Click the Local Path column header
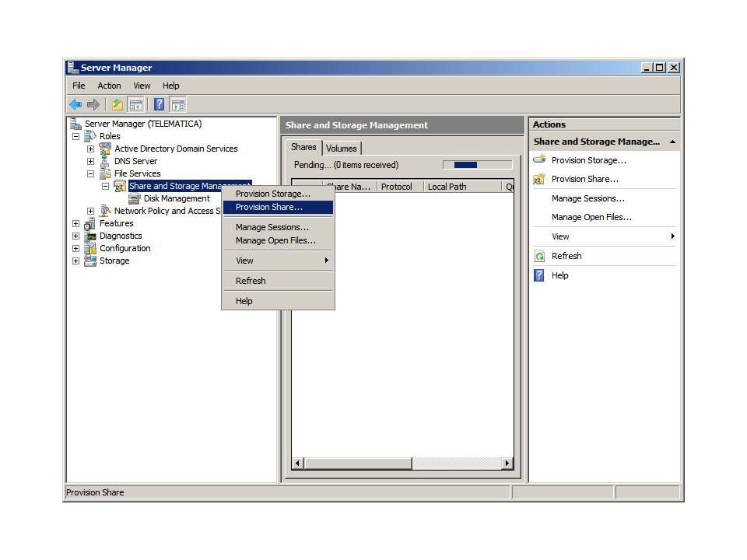This screenshot has height=560, width=747. pos(447,187)
